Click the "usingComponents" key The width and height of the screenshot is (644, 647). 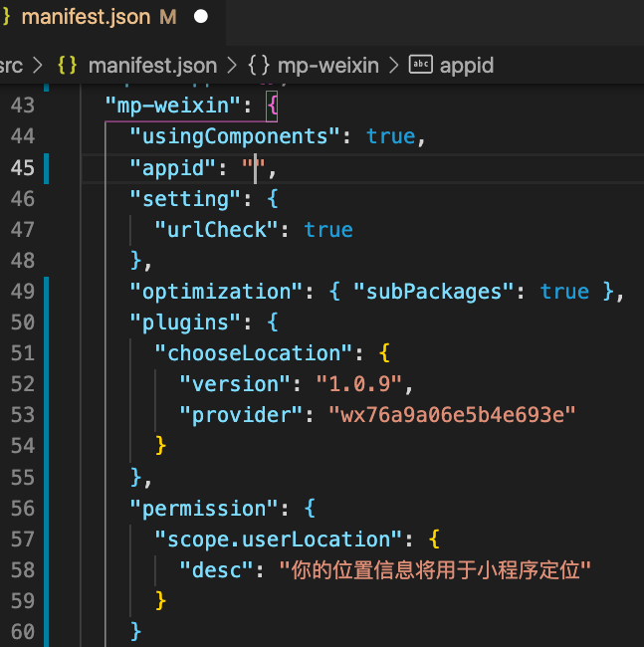coord(234,136)
